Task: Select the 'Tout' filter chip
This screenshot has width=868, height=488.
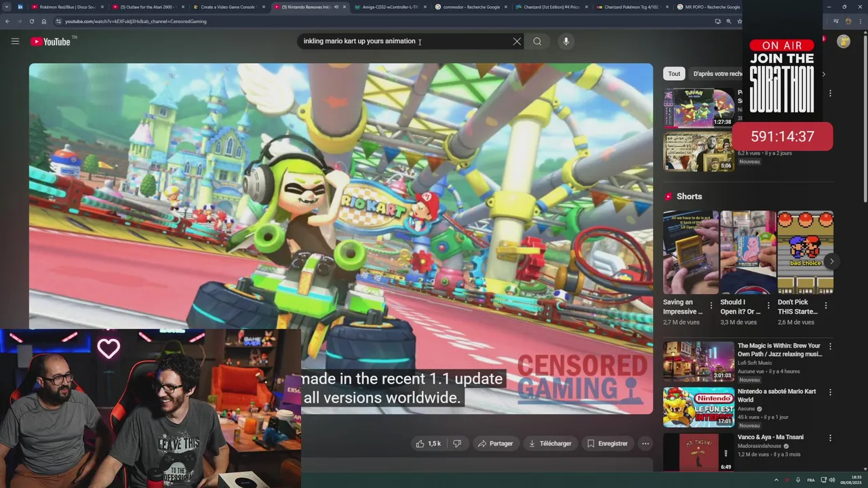Action: click(674, 74)
